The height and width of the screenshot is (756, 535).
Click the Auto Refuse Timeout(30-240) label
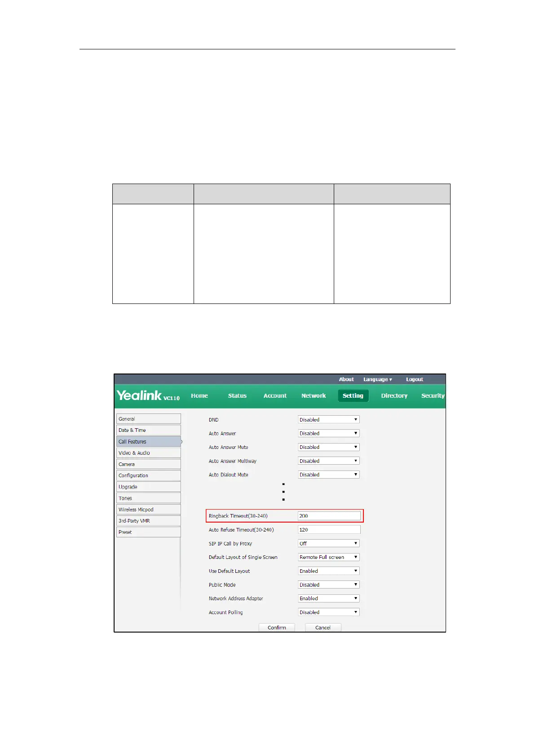tap(241, 530)
